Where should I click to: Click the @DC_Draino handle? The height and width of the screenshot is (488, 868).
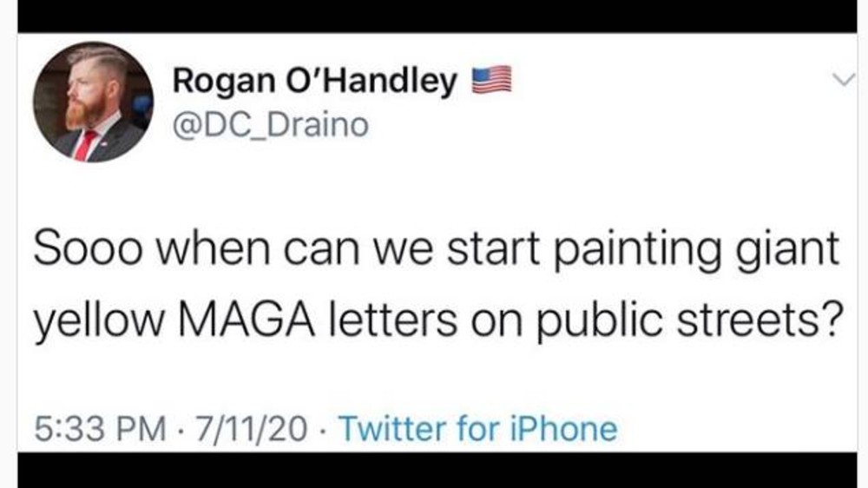click(x=271, y=125)
